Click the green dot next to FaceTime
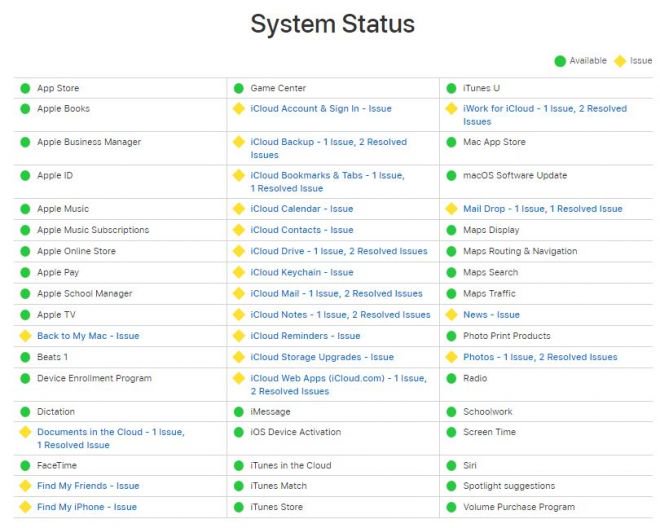The image size is (660, 528). click(x=25, y=465)
